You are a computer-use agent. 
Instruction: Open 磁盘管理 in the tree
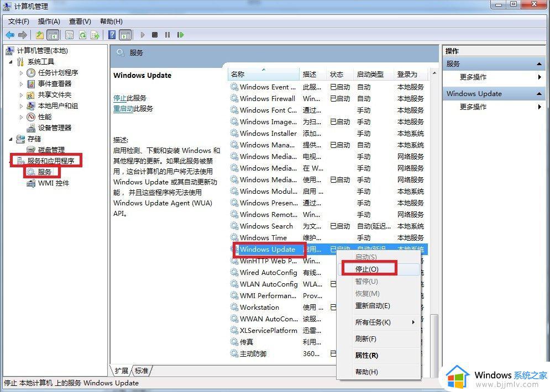coord(51,150)
